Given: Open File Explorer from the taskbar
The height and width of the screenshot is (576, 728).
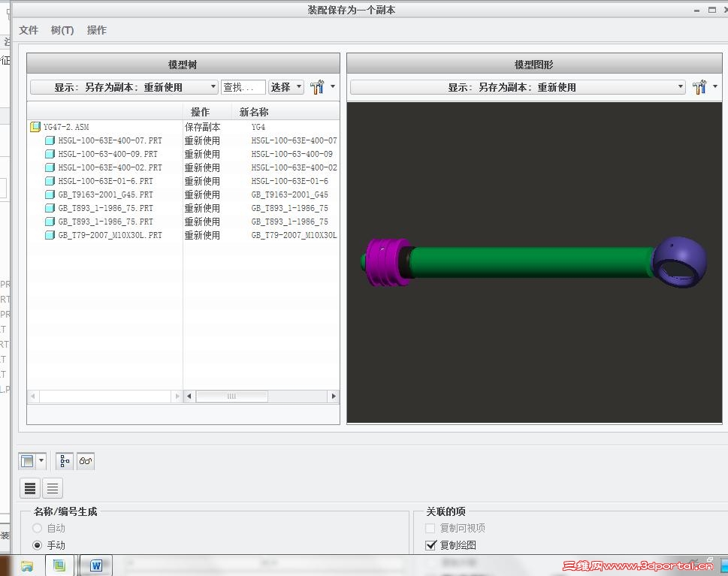Looking at the screenshot, I should coord(27,565).
